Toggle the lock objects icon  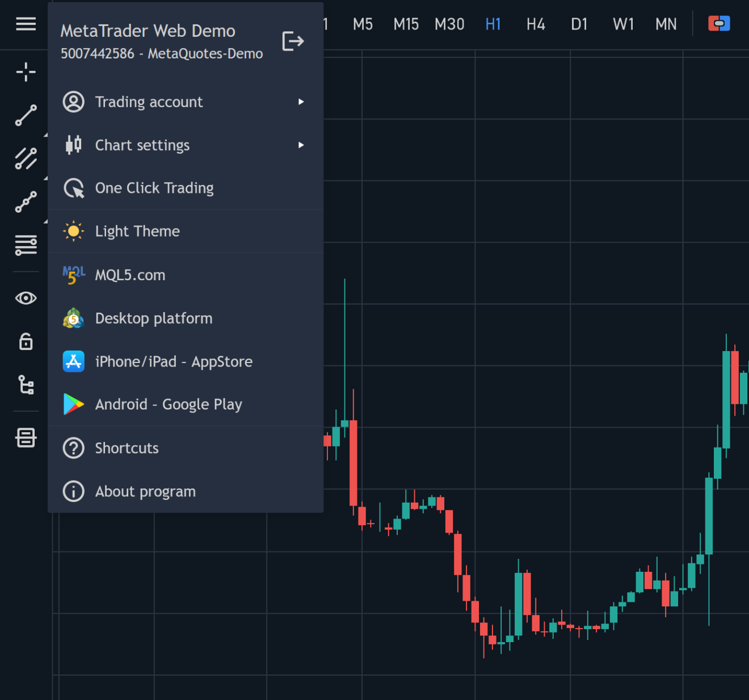click(x=26, y=341)
